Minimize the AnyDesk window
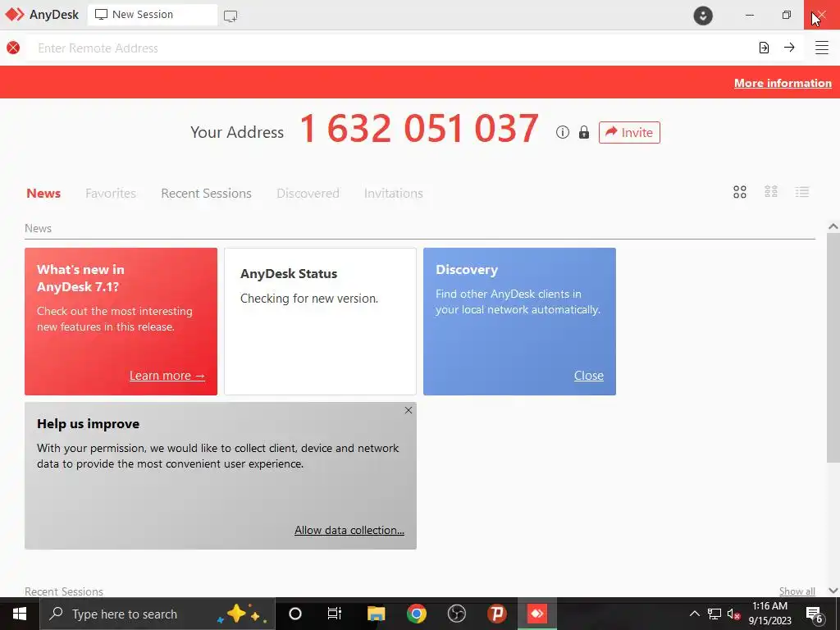This screenshot has width=840, height=630. [750, 15]
